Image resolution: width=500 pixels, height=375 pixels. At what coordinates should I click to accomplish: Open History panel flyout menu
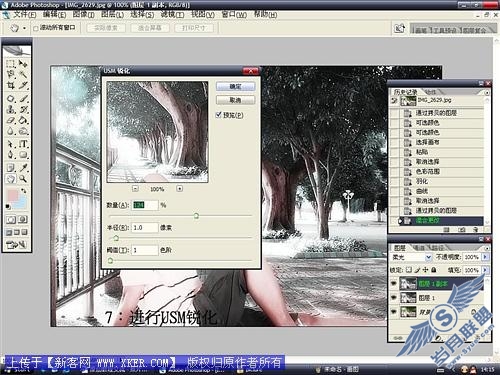[x=487, y=92]
